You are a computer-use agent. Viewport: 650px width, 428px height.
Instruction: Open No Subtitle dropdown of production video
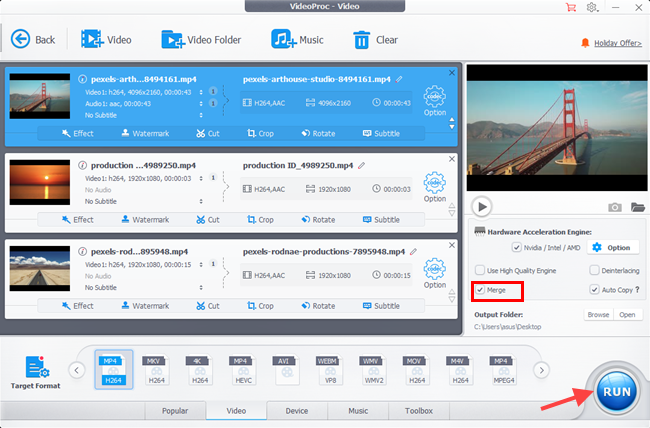pos(201,202)
